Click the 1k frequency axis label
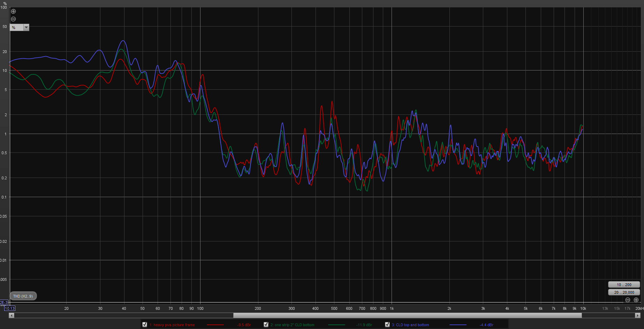This screenshot has height=329, width=644. (x=392, y=308)
